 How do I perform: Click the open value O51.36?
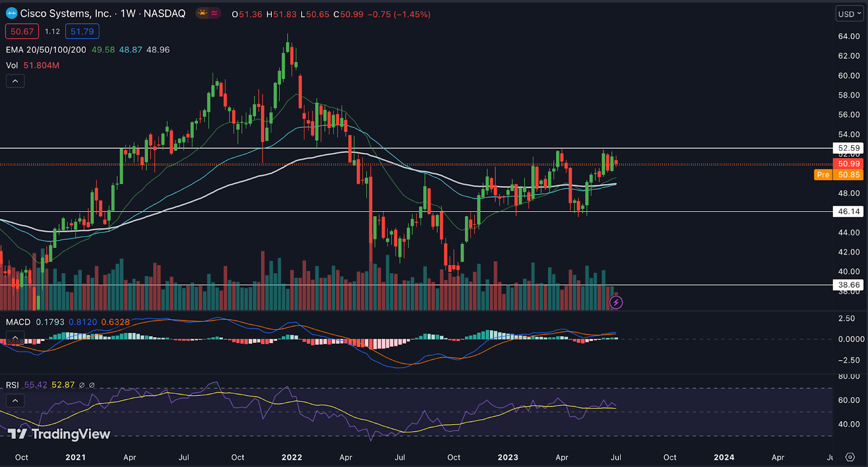[247, 14]
